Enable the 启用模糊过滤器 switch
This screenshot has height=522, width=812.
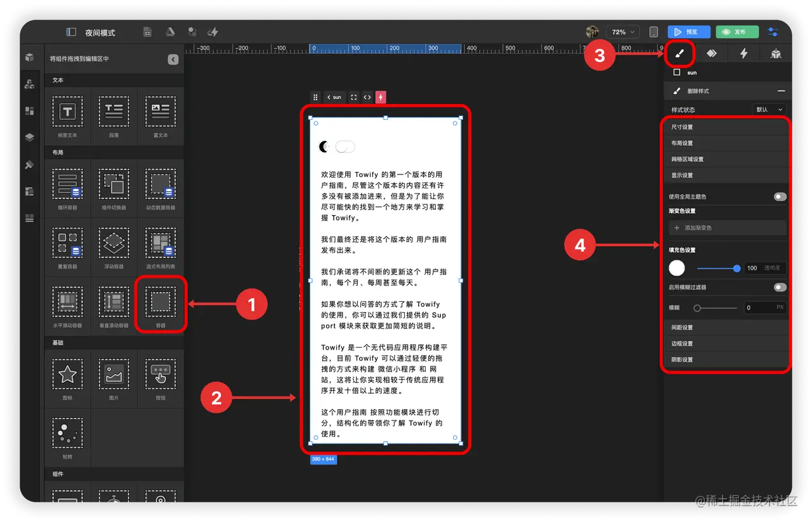pos(780,287)
